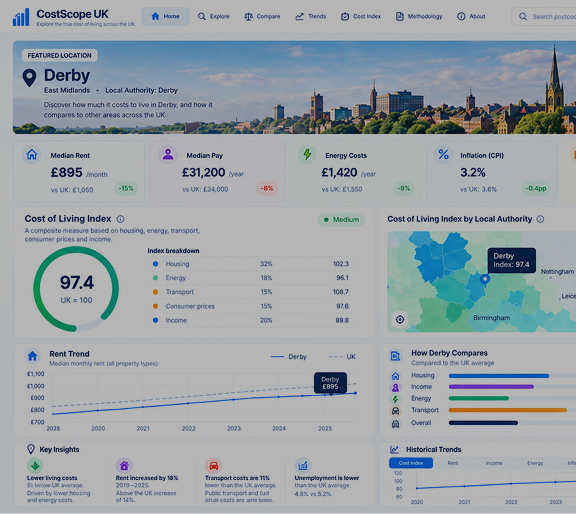Click the house icon next to Rent Trend
The image size is (576, 514).
(33, 356)
